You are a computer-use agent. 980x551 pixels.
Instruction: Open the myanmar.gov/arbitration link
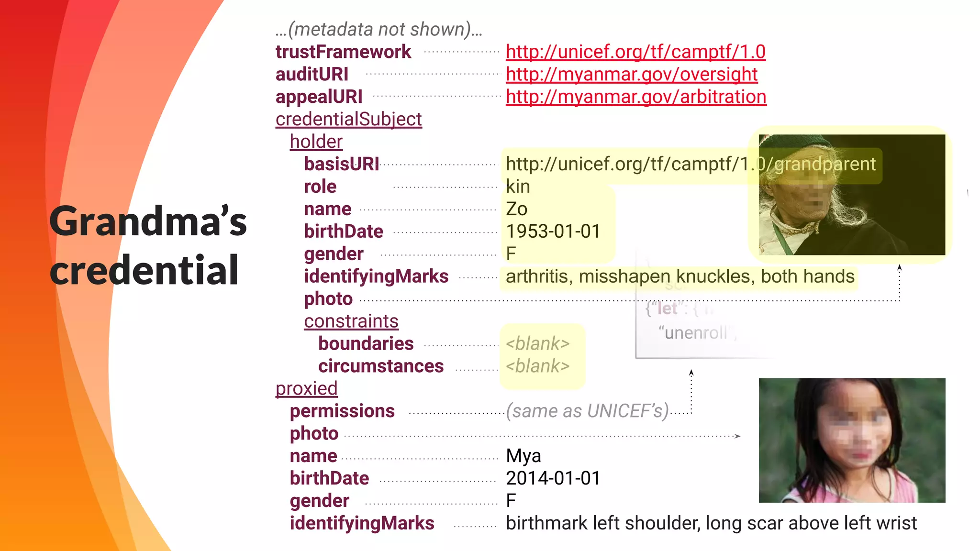pyautogui.click(x=636, y=97)
